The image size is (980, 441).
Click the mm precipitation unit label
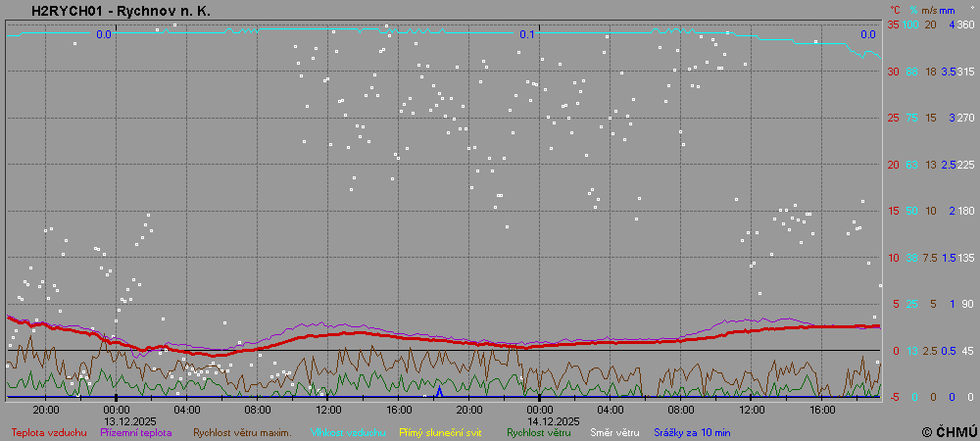[947, 10]
